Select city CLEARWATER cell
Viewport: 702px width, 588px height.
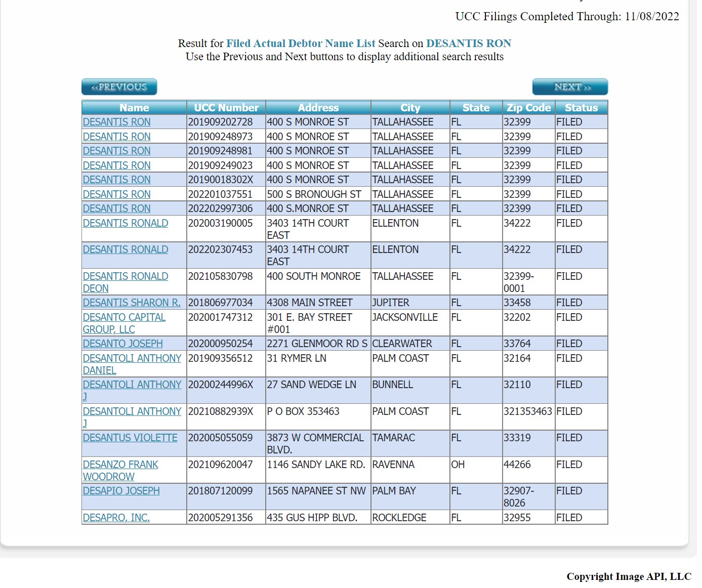point(410,344)
